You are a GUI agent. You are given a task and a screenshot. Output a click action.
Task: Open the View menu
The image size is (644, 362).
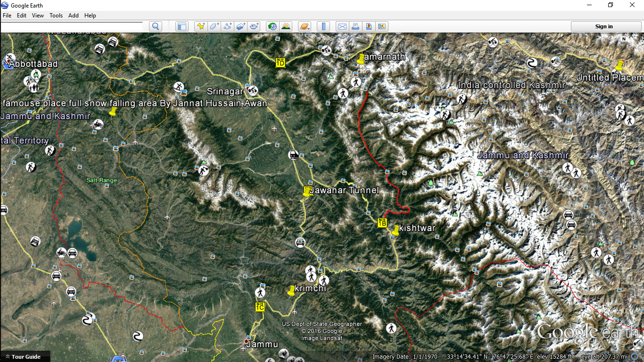point(38,16)
